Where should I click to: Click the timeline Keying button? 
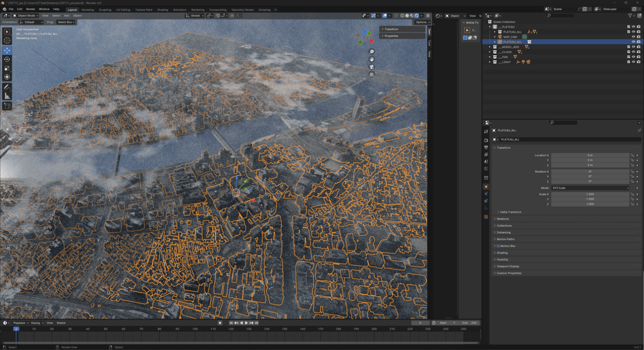(36, 323)
